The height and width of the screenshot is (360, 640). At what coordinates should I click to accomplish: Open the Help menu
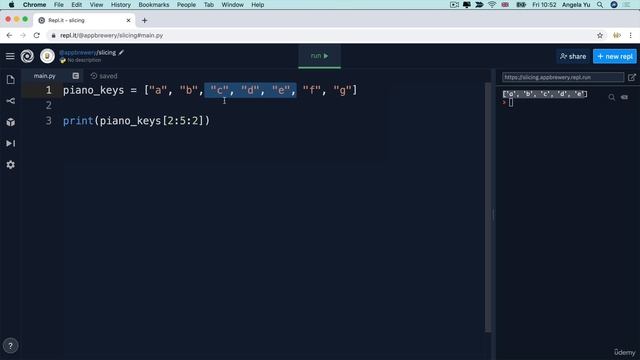click(x=258, y=5)
